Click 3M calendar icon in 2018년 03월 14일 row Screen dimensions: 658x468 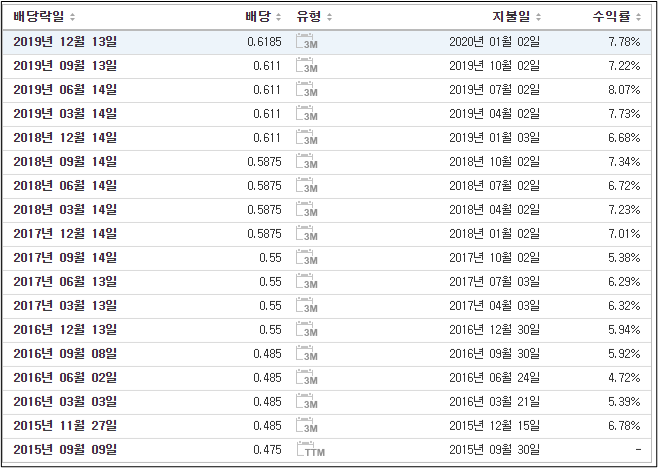click(306, 209)
